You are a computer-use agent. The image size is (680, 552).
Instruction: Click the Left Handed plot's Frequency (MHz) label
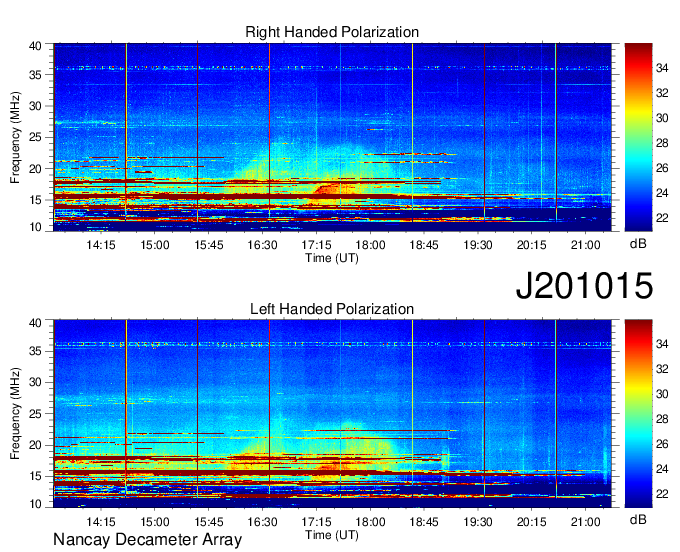click(15, 414)
